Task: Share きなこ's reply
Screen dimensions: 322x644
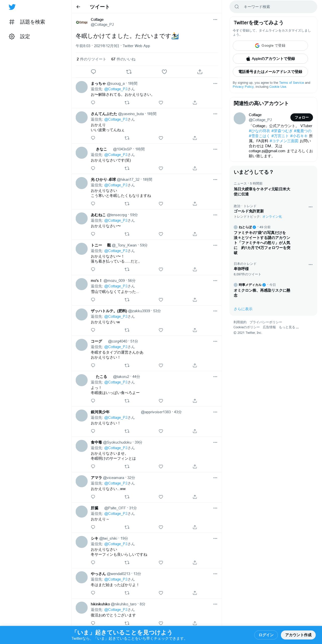Action: (195, 168)
